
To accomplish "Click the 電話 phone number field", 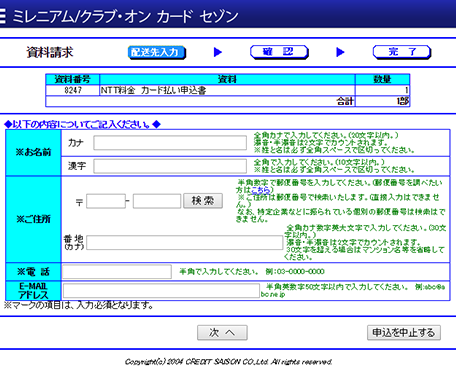I will coord(117,272).
